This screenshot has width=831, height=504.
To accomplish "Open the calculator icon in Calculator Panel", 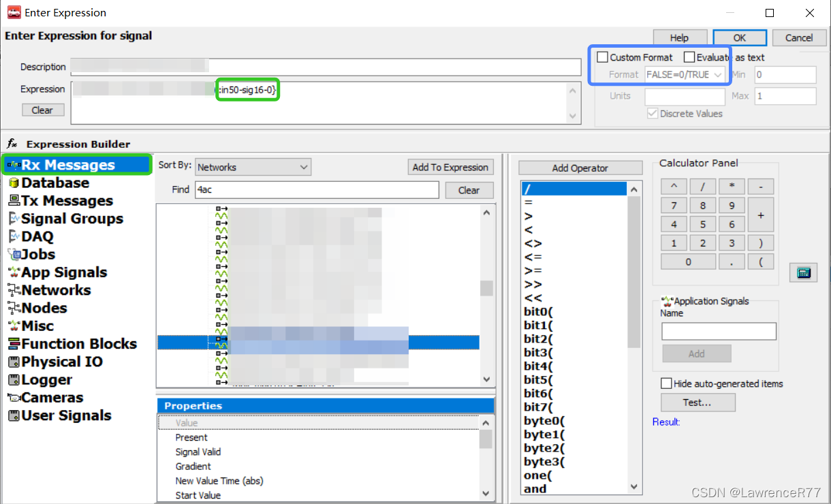I will (x=803, y=272).
